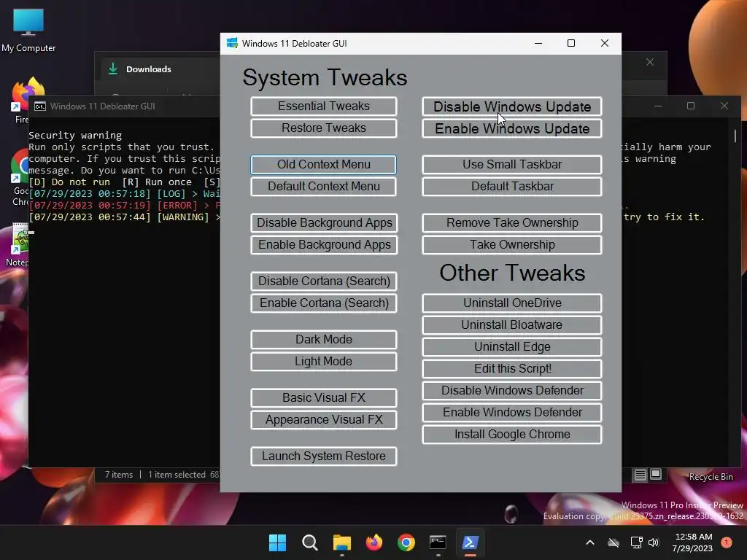Click the volume tray icon

654,542
